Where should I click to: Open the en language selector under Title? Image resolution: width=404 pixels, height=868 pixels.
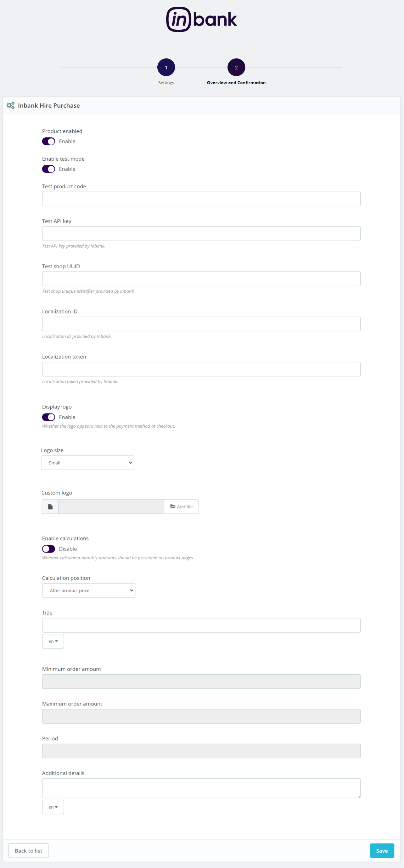click(x=53, y=641)
